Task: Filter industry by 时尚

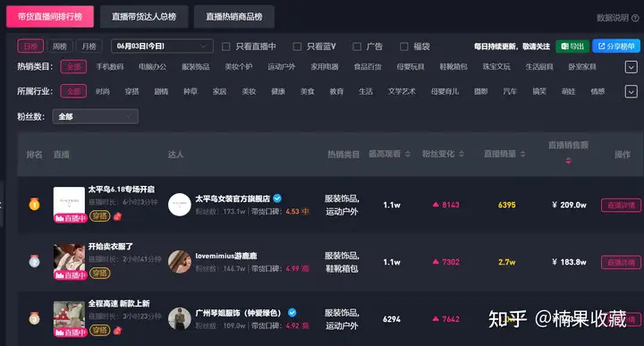Action: coord(103,91)
